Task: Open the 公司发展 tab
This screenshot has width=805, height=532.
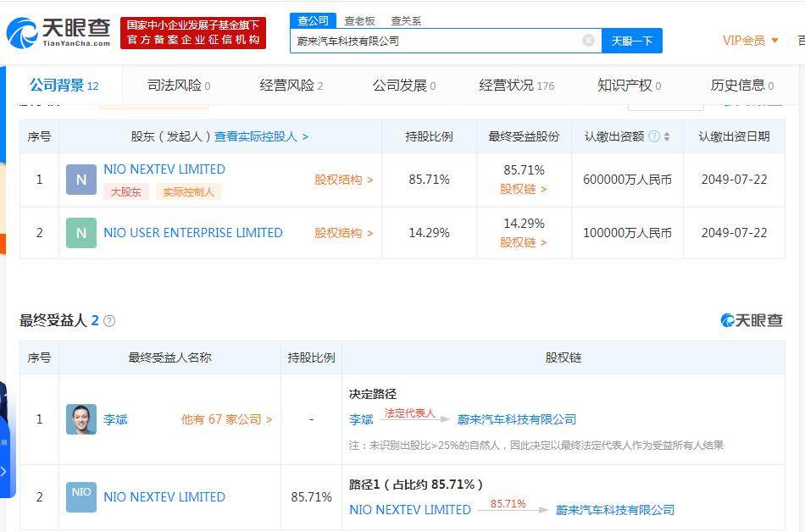Action: tap(404, 86)
